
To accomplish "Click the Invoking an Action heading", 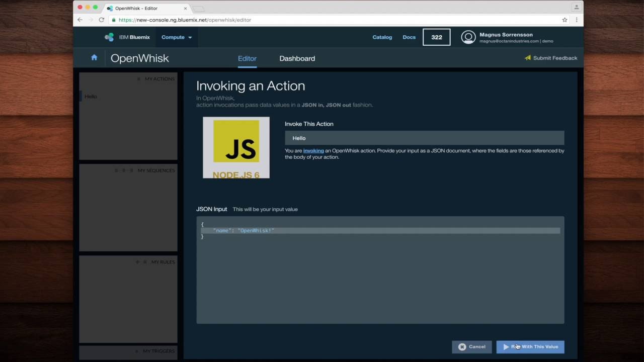I will click(x=251, y=86).
